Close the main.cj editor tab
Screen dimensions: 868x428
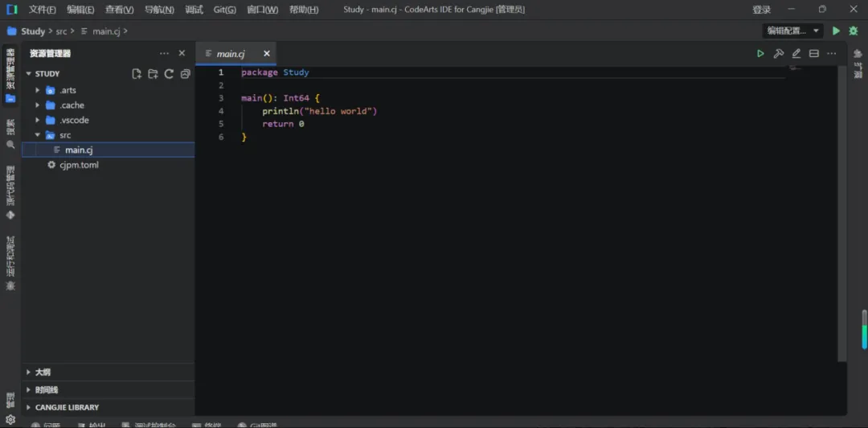[x=266, y=54]
